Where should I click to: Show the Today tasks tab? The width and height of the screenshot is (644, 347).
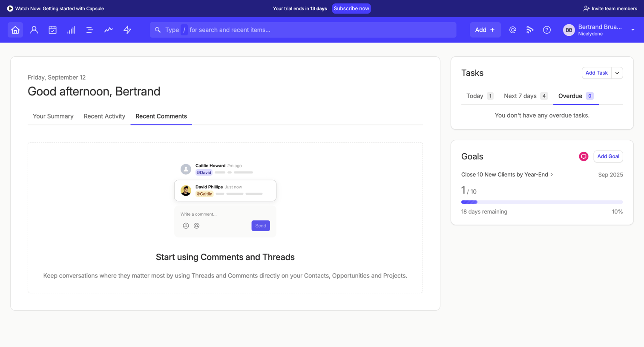[x=480, y=96]
